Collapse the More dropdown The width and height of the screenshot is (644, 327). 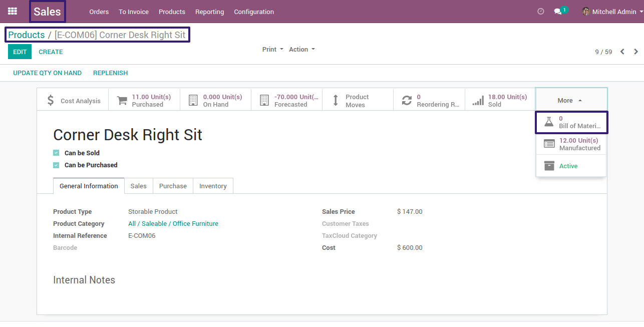pyautogui.click(x=571, y=100)
